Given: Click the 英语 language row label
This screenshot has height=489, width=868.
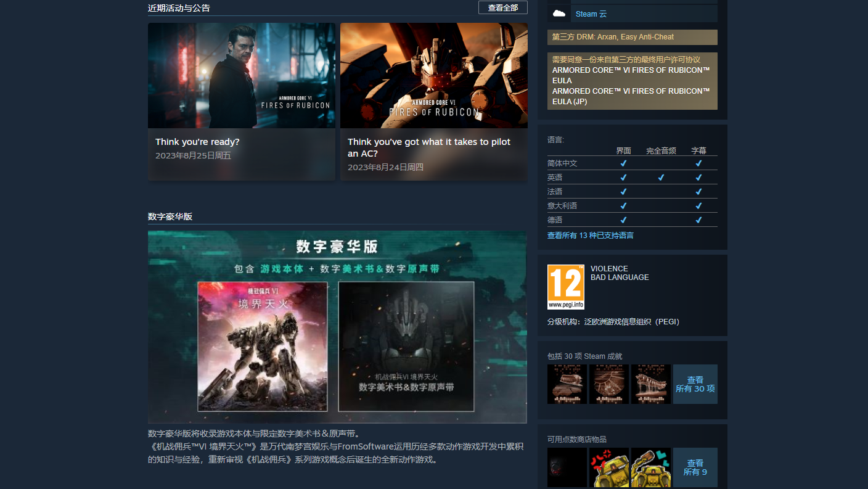Looking at the screenshot, I should 555,178.
